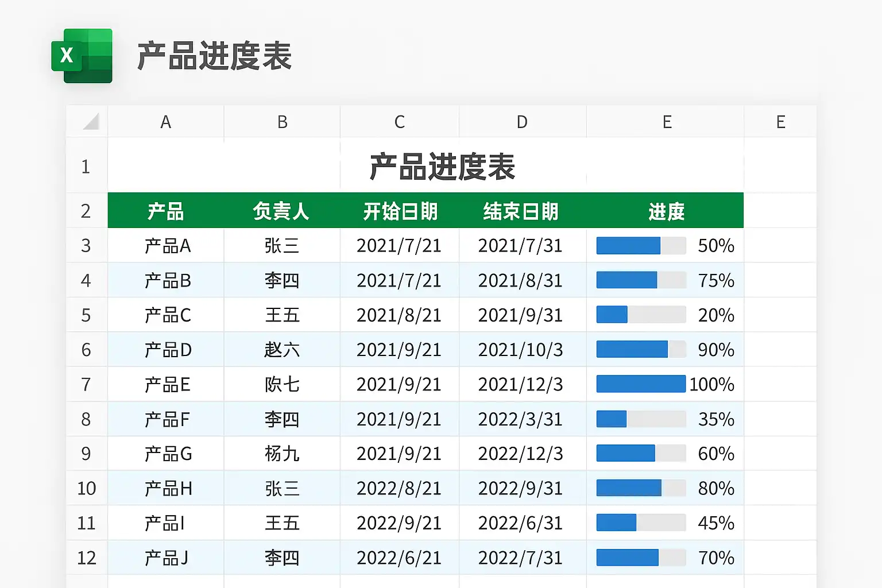The width and height of the screenshot is (882, 588).
Task: Select the 产品G cell
Action: 165,454
